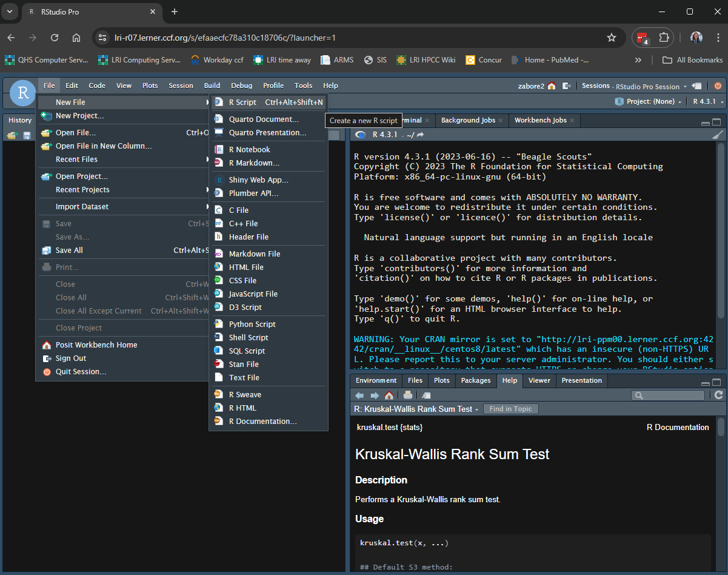Click the save history floppy disk icon

[27, 135]
